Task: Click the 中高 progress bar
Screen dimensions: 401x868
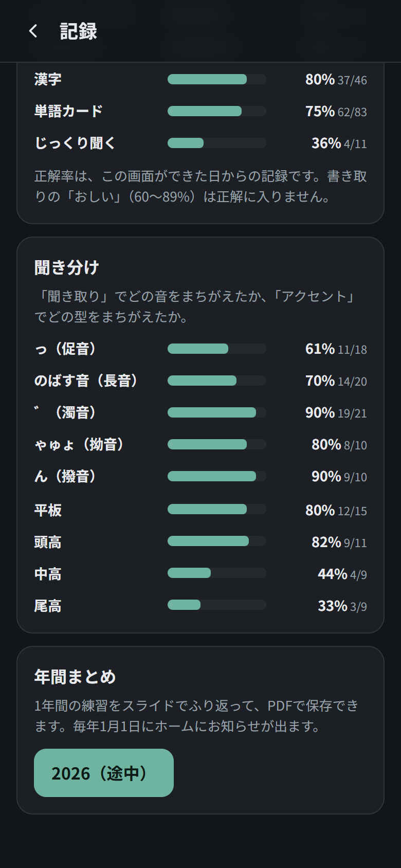Action: click(x=216, y=573)
